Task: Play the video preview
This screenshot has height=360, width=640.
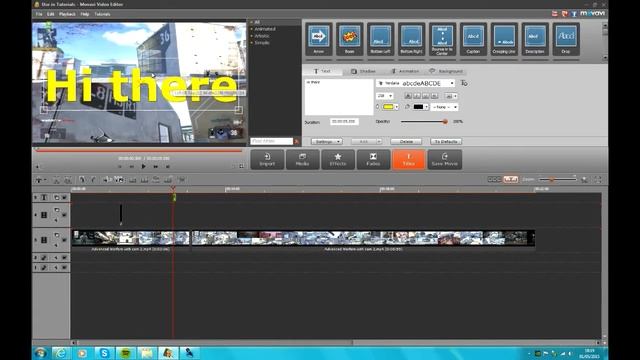Action: 143,167
